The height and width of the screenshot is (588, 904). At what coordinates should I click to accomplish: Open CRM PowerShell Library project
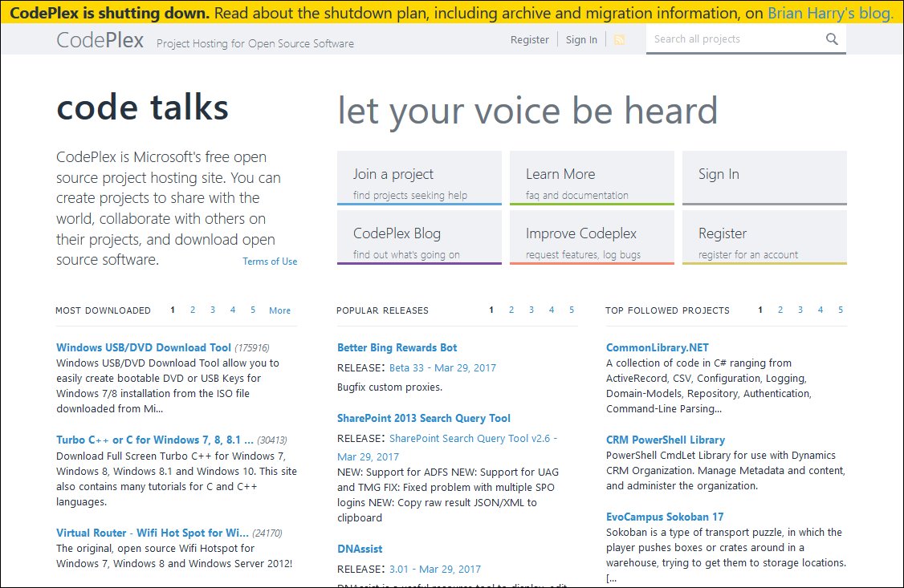click(666, 440)
